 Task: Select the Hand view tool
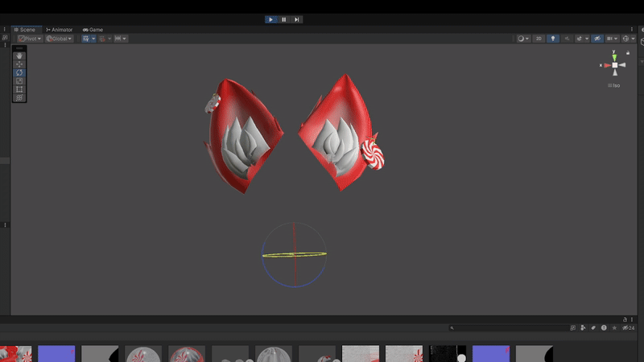point(20,56)
